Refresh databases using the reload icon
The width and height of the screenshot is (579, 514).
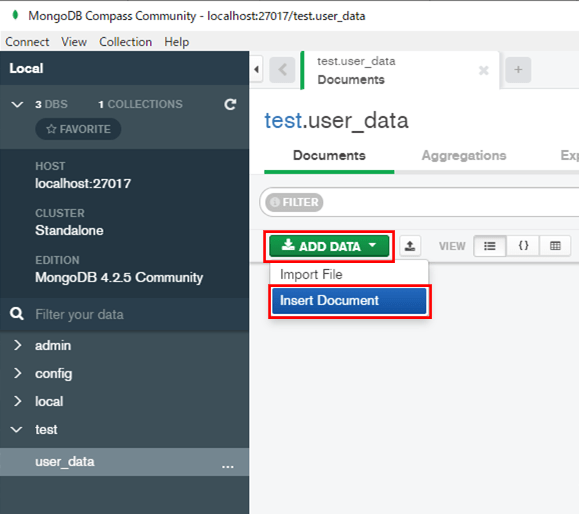(230, 104)
